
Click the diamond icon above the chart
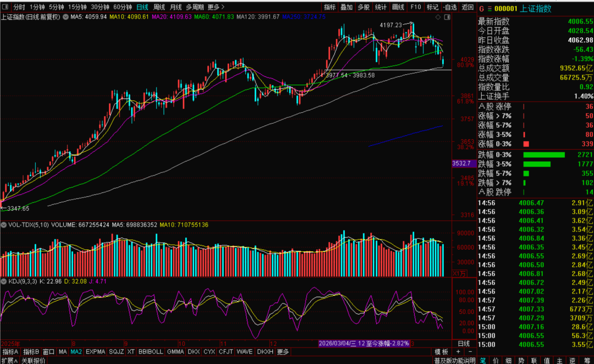point(437,18)
